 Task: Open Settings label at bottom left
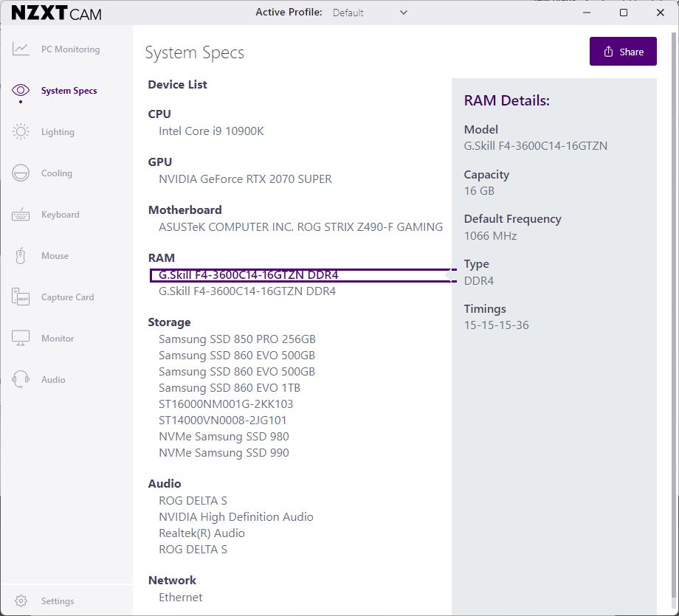tap(58, 601)
